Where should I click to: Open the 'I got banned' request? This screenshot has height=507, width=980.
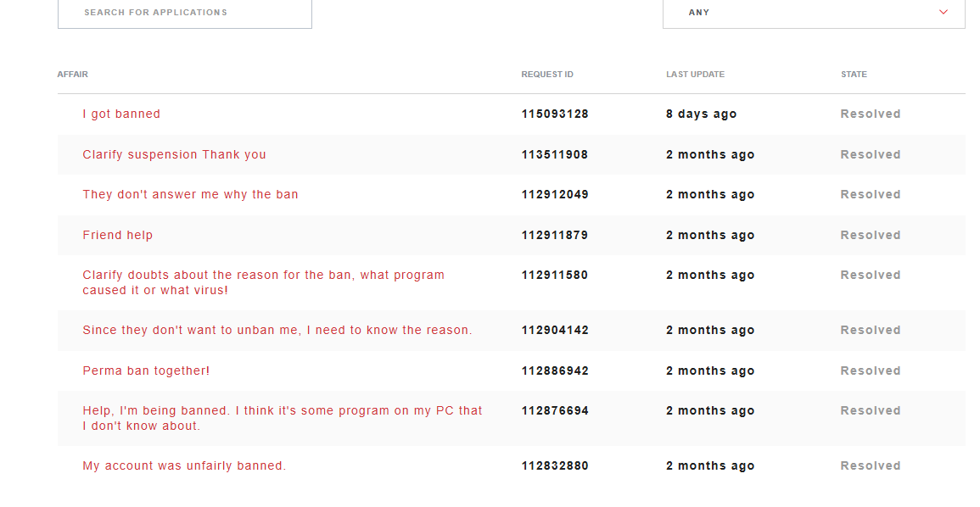click(121, 114)
